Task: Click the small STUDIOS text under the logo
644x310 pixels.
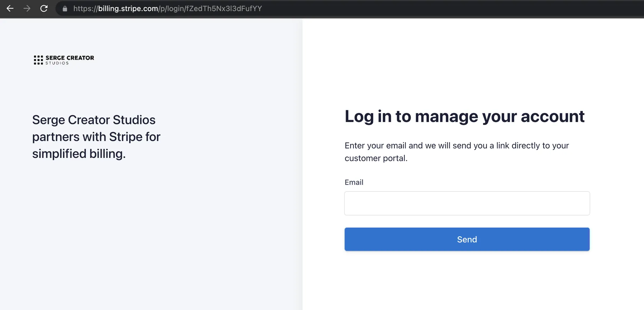Action: [x=57, y=63]
